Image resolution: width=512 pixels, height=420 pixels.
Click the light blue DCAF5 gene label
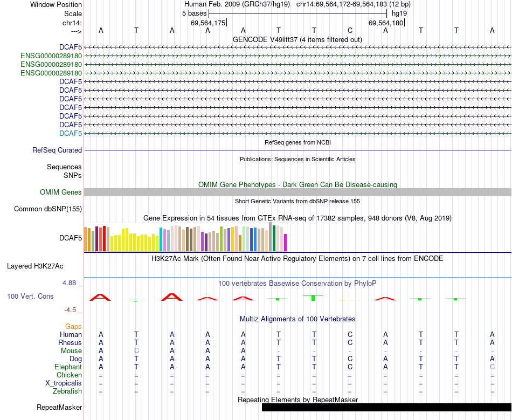pos(71,133)
